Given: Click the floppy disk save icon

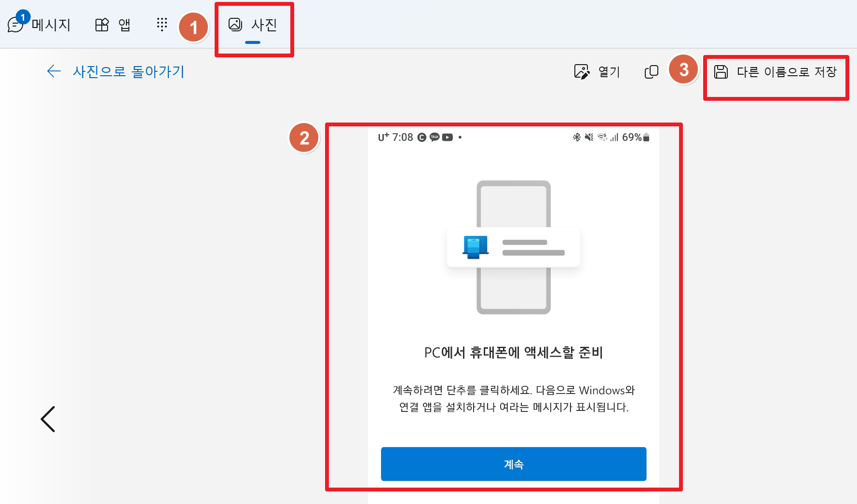Looking at the screenshot, I should 721,72.
